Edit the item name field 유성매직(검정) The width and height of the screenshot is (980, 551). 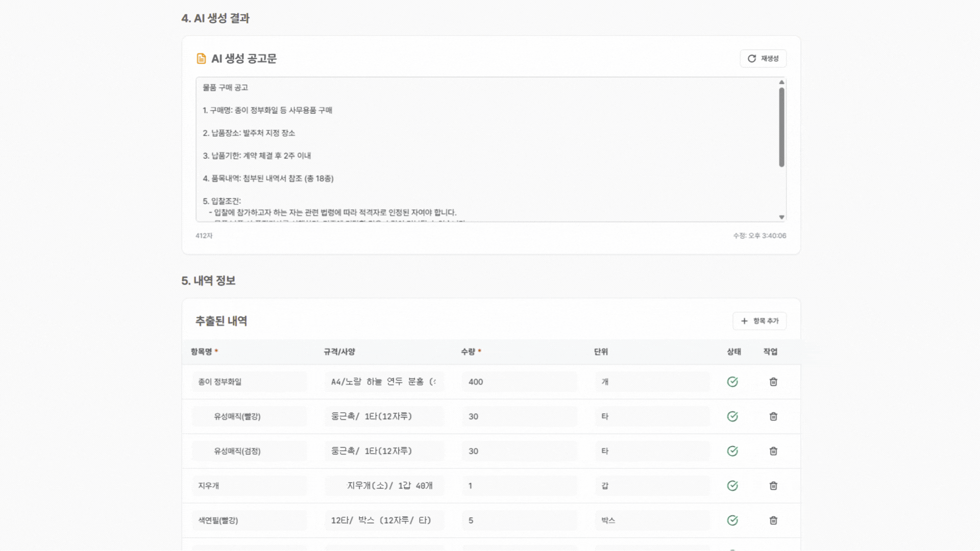pos(250,451)
